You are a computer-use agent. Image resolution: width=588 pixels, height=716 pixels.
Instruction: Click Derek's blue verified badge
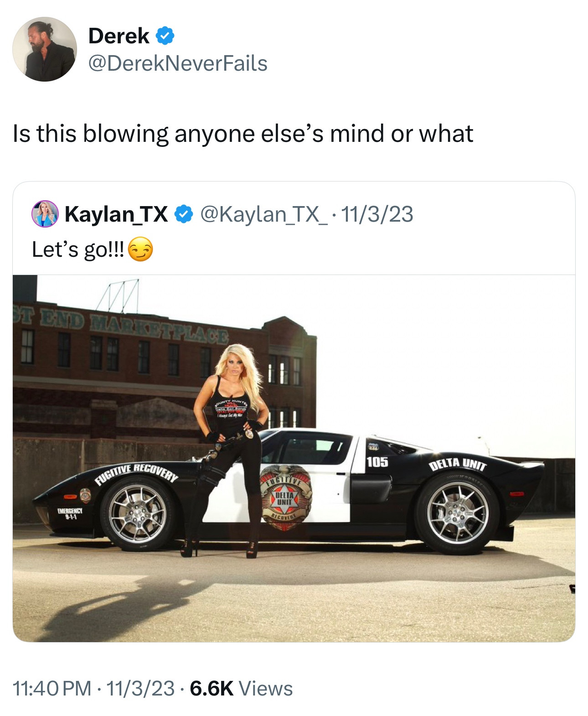click(165, 36)
